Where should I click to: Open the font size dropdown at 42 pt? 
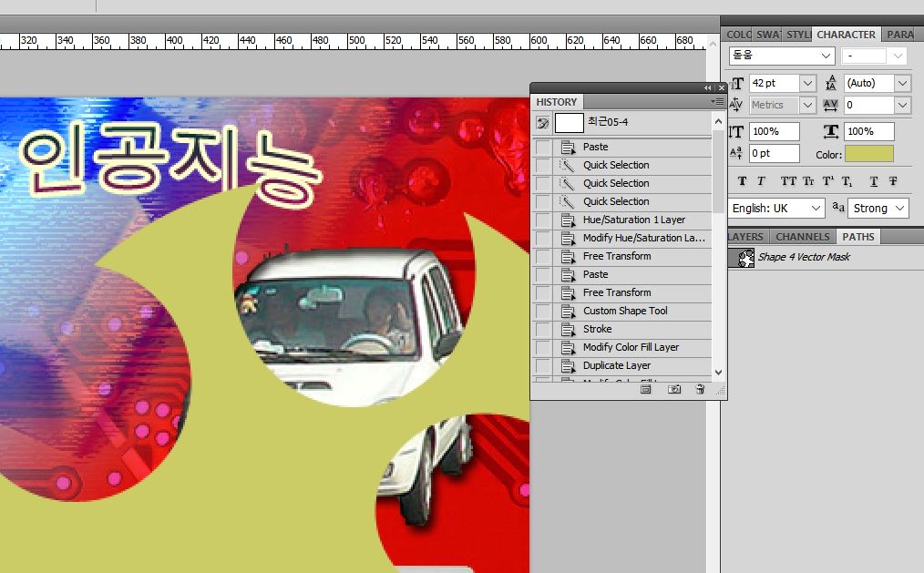pyautogui.click(x=808, y=83)
